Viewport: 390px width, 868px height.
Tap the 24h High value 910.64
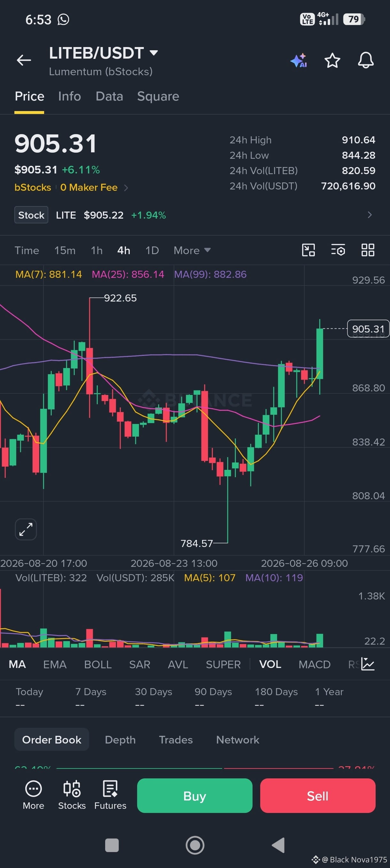(x=358, y=140)
